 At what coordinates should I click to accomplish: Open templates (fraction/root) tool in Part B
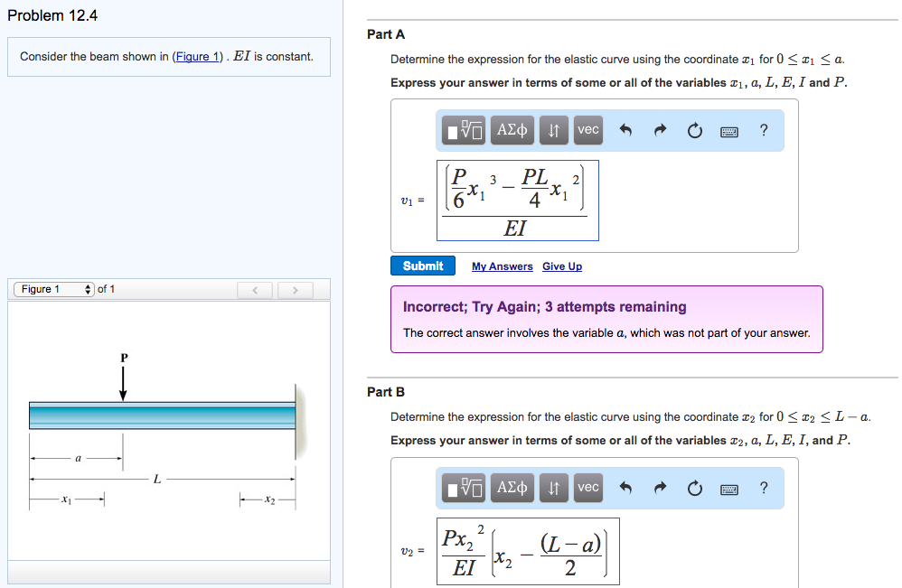[x=464, y=488]
